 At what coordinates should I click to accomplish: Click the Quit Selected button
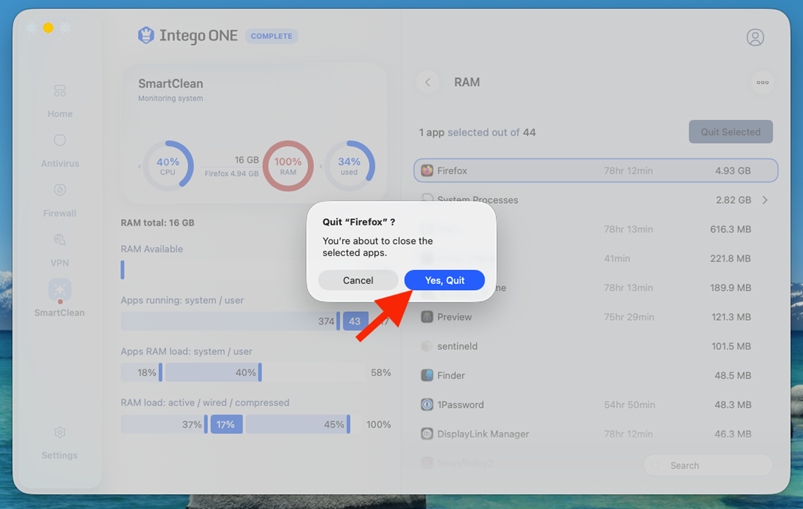(730, 132)
